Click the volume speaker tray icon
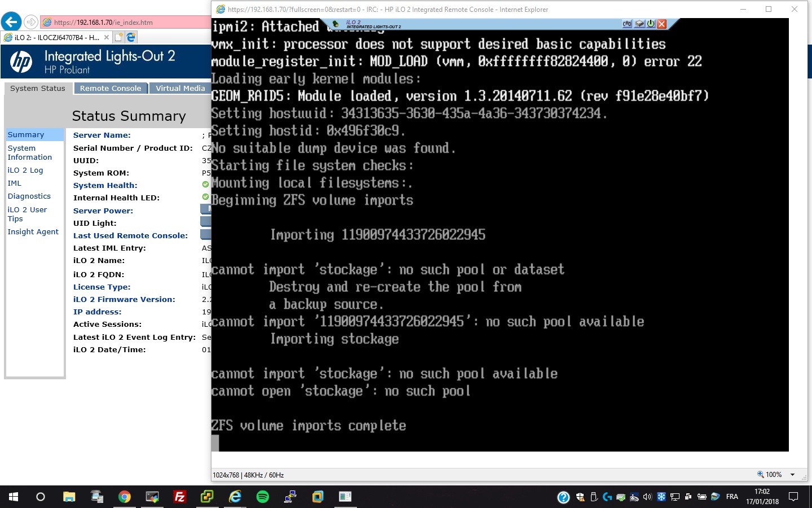This screenshot has height=508, width=812. [x=647, y=497]
